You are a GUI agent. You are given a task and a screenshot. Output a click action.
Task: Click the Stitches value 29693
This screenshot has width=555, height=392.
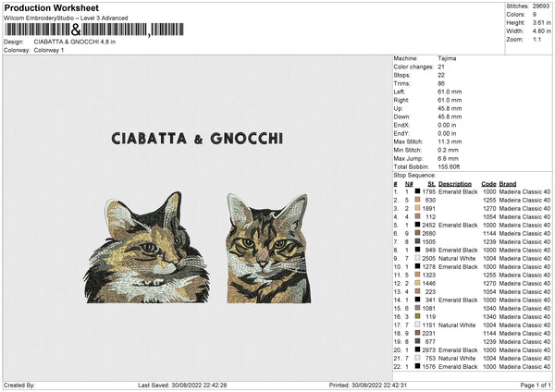[x=541, y=6]
